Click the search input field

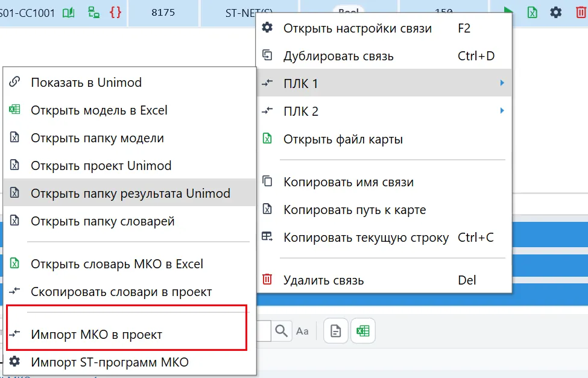(x=264, y=331)
